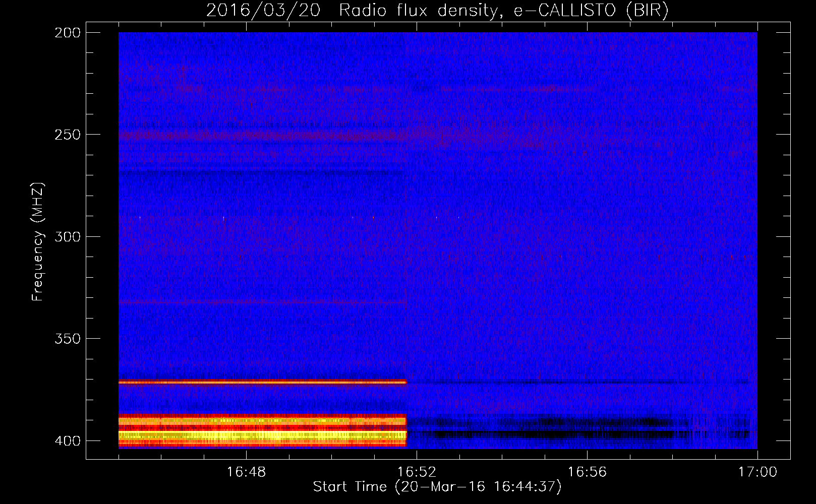Click the bright yellow emission band near 400 MHz

pyautogui.click(x=262, y=435)
